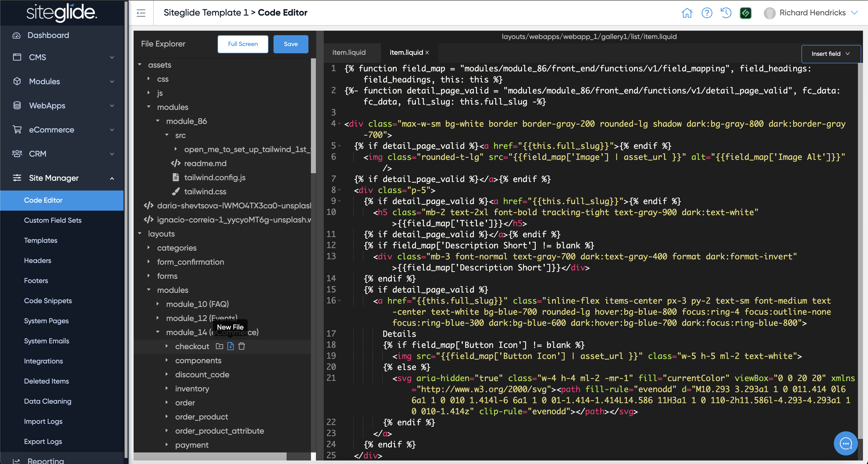Open the Insert field dropdown

coord(831,54)
